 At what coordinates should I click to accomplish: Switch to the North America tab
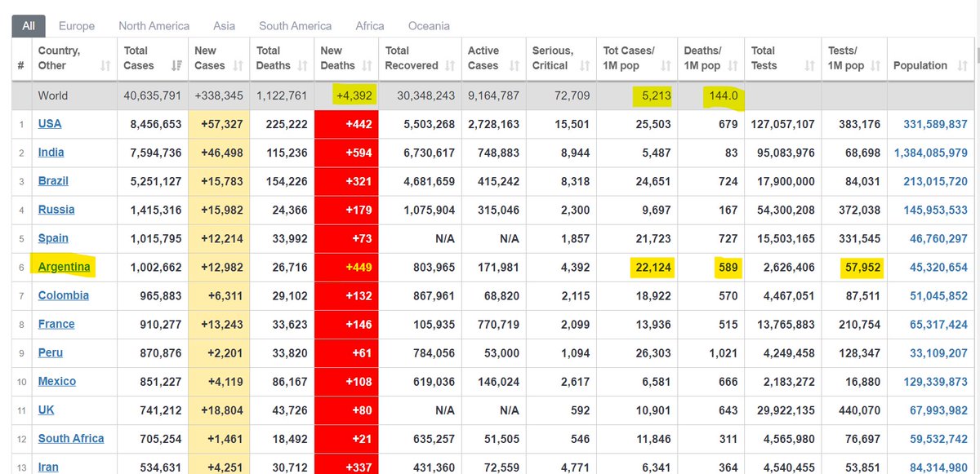point(154,26)
